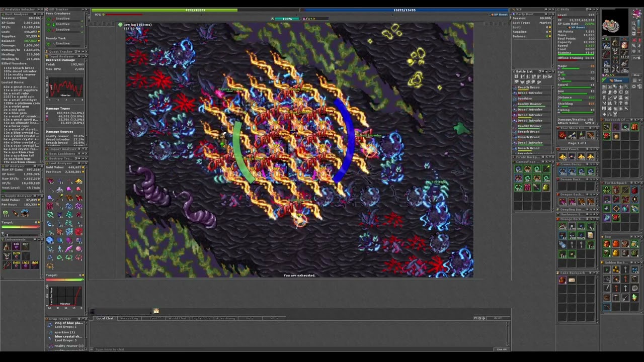Switch to the Help chat tab
Viewport: 644px width, 362px height.
(x=250, y=318)
